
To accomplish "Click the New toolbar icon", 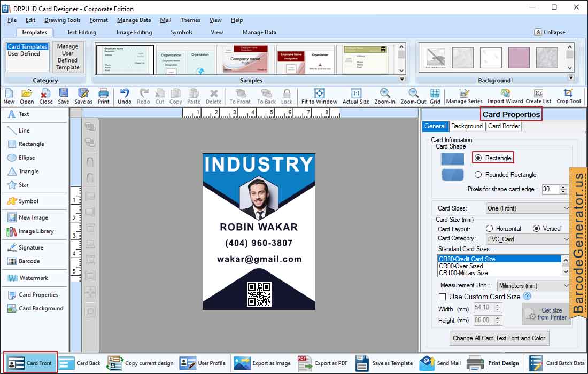I will [x=9, y=96].
